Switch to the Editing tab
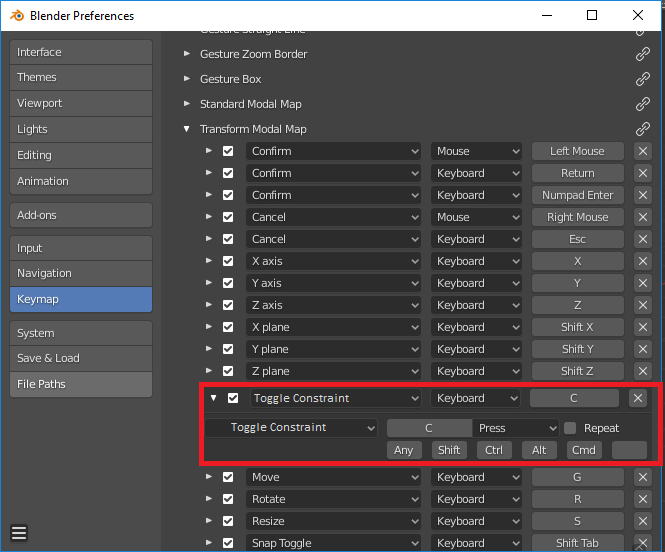This screenshot has height=552, width=665. pos(81,155)
